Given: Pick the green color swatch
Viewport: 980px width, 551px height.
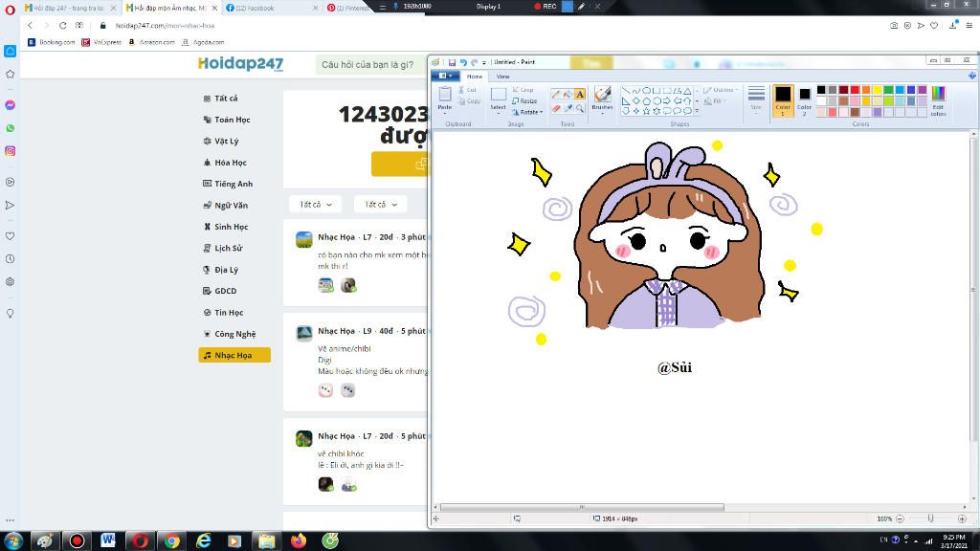Looking at the screenshot, I should 889,90.
